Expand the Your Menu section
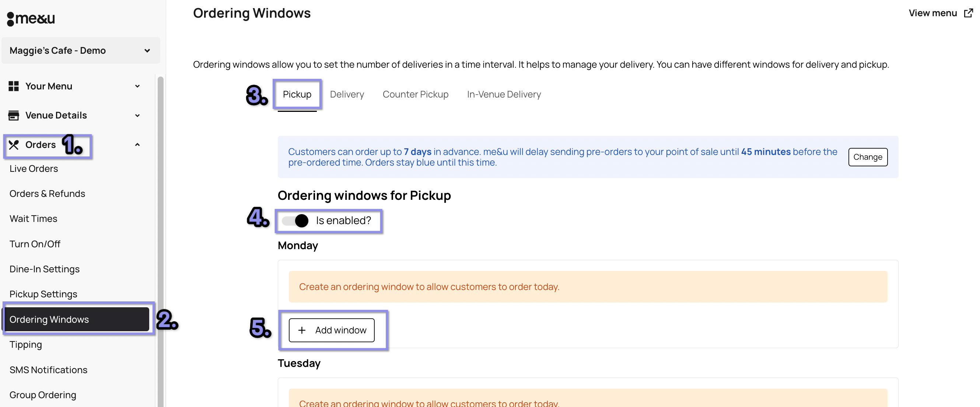This screenshot has height=407, width=980. 137,86
